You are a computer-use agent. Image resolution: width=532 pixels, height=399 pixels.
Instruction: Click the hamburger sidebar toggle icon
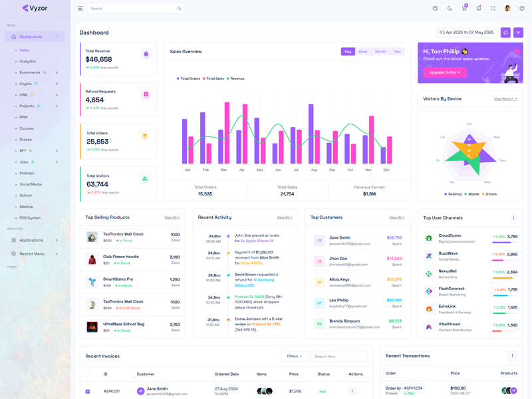(x=80, y=9)
